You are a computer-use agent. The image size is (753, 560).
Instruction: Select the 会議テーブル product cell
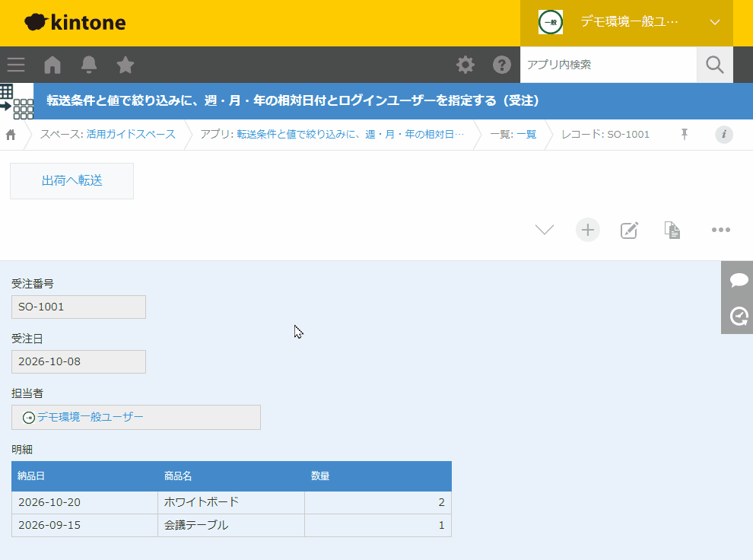tap(231, 526)
